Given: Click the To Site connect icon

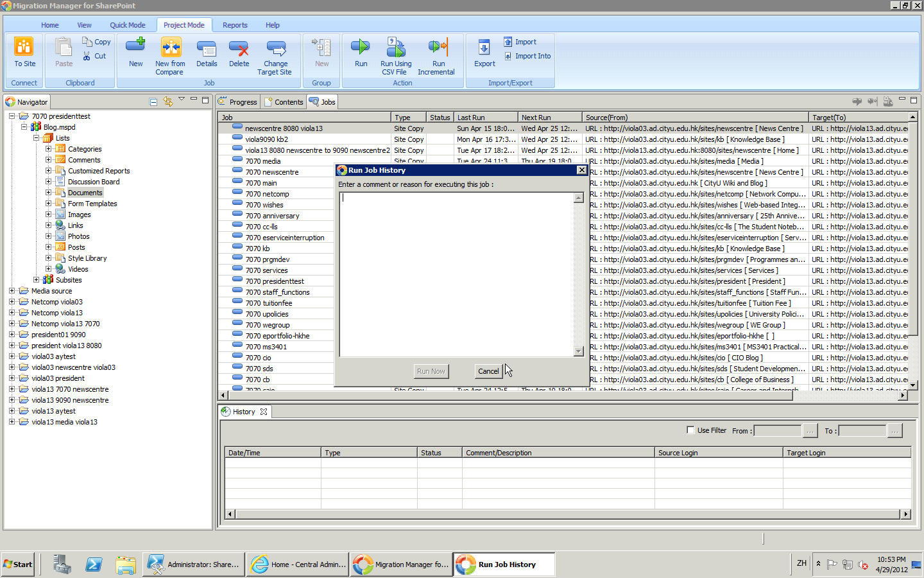Looking at the screenshot, I should click(24, 48).
